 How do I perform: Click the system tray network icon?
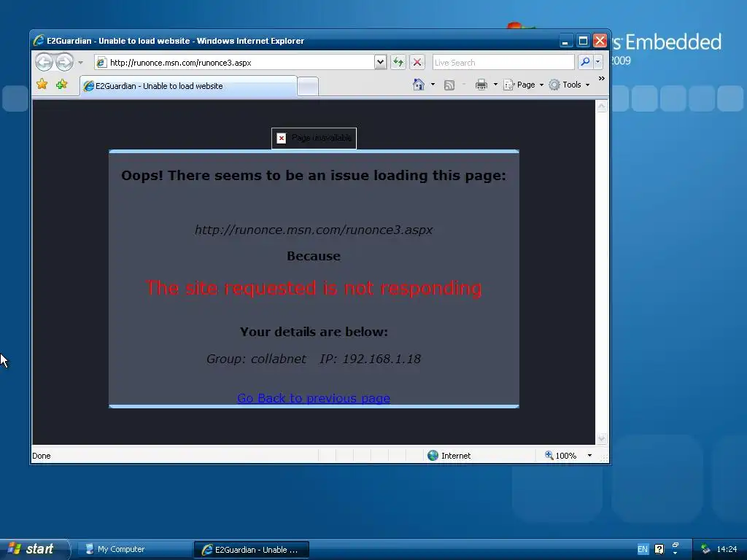pos(705,549)
